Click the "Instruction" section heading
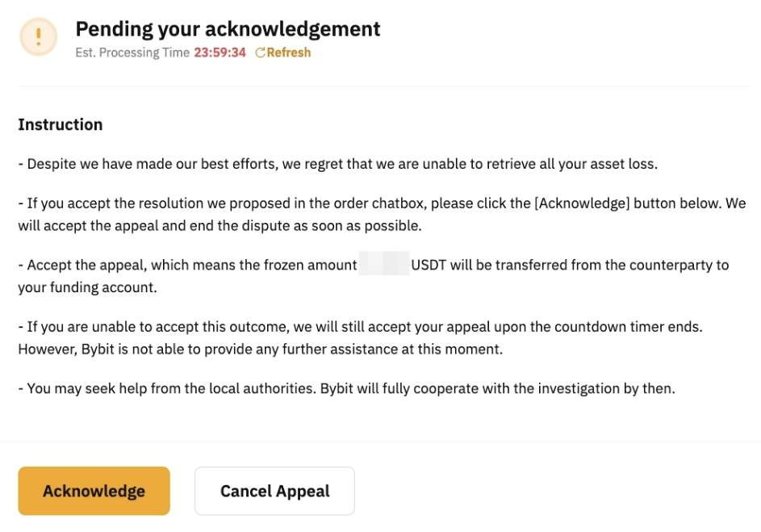This screenshot has width=761, height=532. pyautogui.click(x=61, y=124)
